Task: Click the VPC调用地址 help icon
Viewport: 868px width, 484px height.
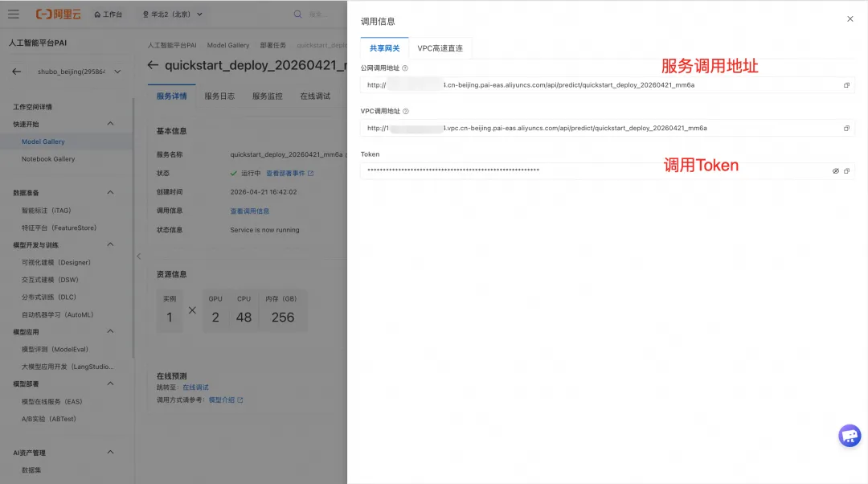Action: click(406, 111)
